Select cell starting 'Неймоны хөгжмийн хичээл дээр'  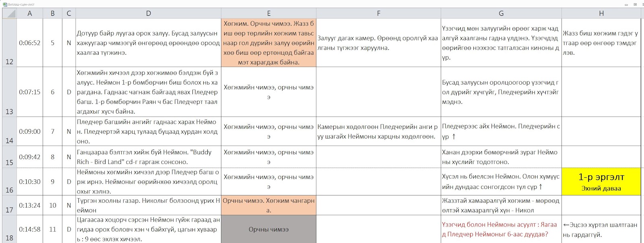click(148, 182)
